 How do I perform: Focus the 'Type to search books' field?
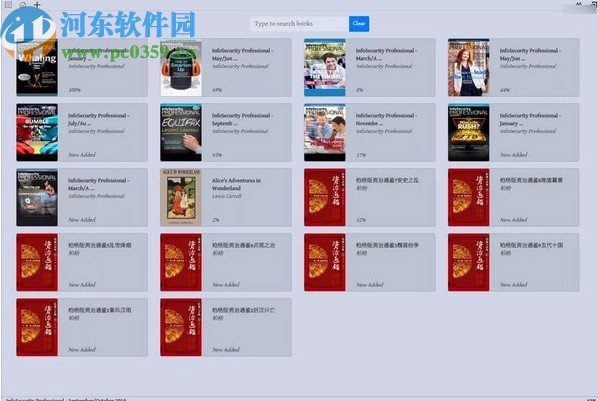point(299,24)
